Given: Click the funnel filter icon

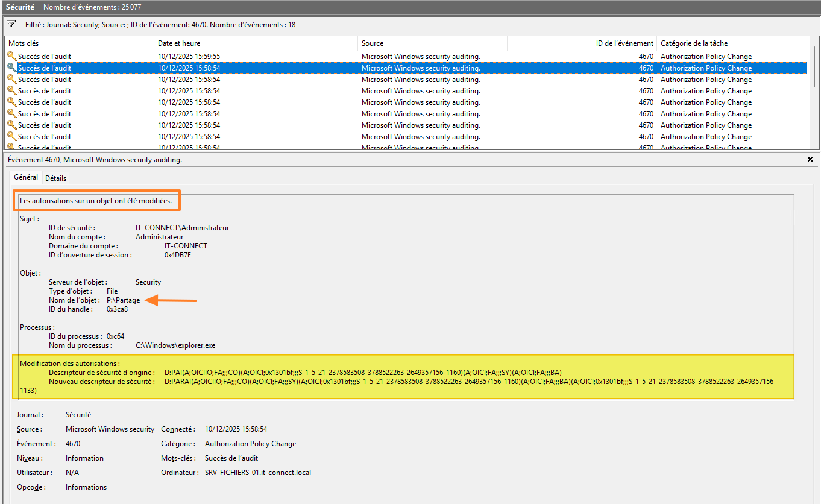Looking at the screenshot, I should pos(11,25).
